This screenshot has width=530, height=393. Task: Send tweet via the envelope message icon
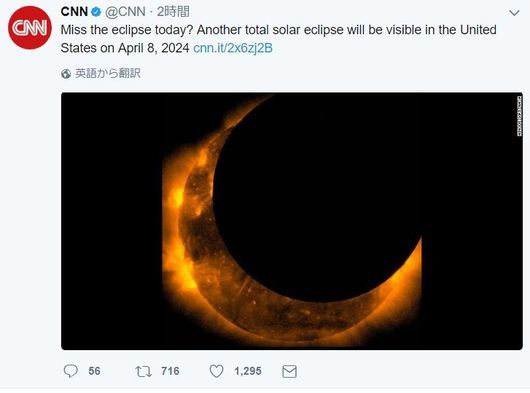tap(289, 371)
